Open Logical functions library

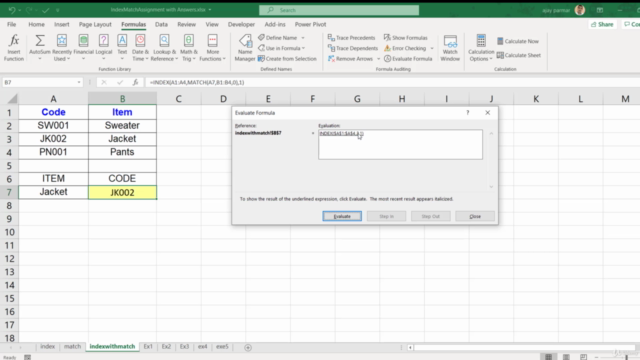point(104,47)
